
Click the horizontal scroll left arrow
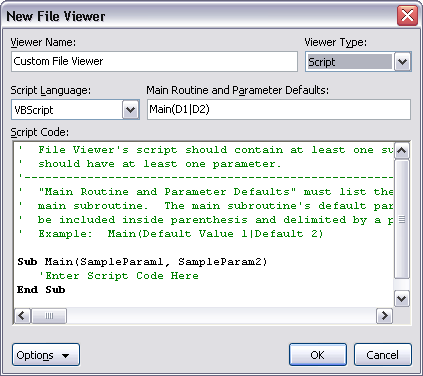(x=22, y=315)
